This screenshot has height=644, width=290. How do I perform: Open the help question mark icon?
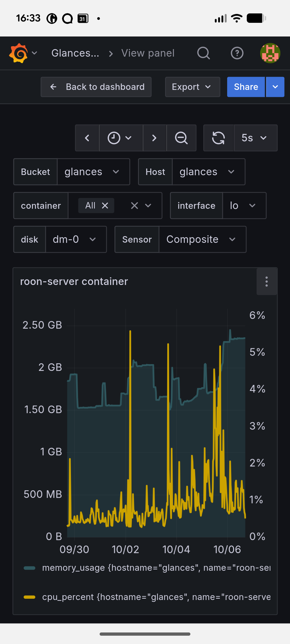237,53
